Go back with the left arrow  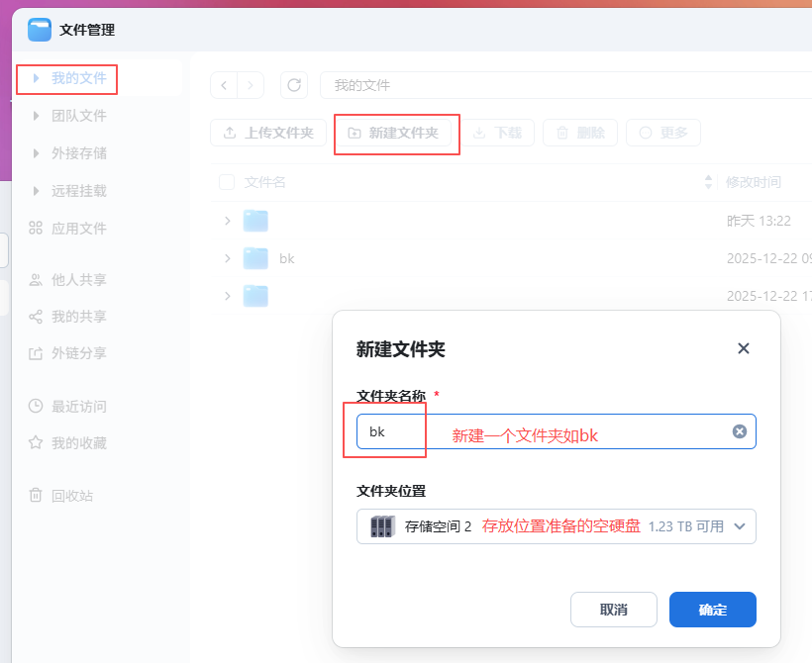pyautogui.click(x=224, y=85)
